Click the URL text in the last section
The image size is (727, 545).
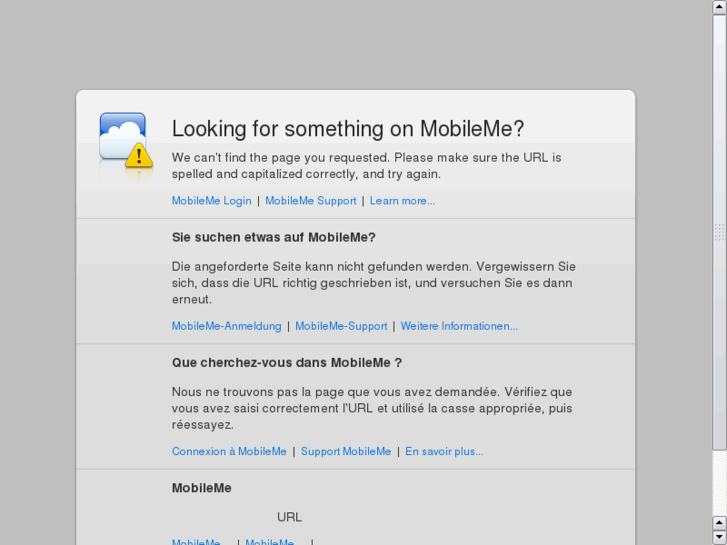(289, 517)
